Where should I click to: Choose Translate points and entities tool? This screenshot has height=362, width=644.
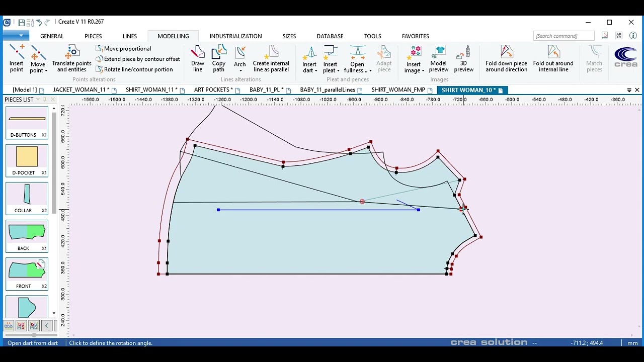[x=72, y=59]
